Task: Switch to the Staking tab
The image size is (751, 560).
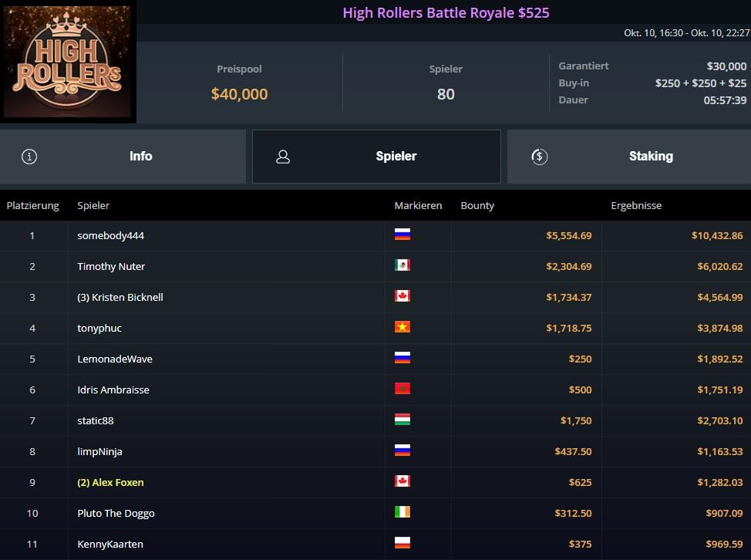Action: point(628,157)
